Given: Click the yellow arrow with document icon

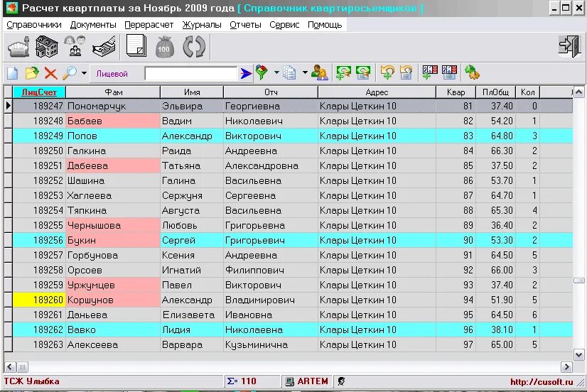Looking at the screenshot, I should pos(406,72).
